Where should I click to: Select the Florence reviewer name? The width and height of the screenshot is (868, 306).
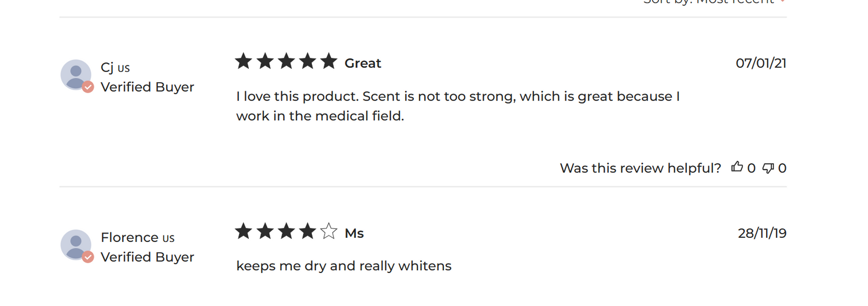pyautogui.click(x=129, y=237)
